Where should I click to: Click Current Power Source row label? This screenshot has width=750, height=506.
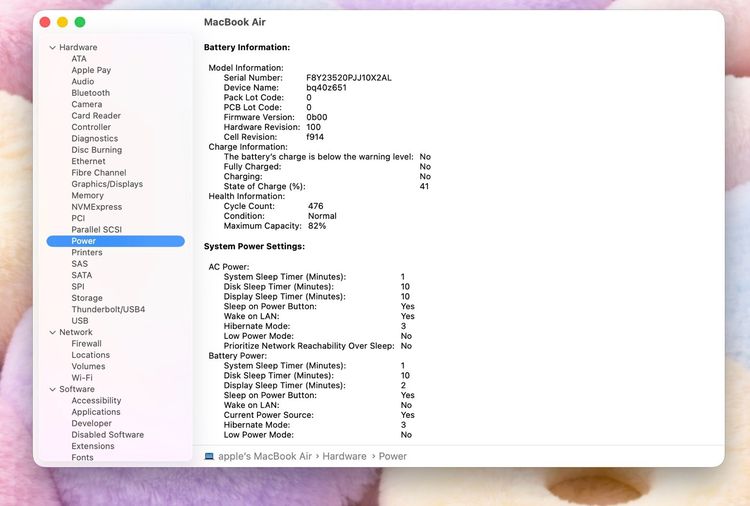click(x=268, y=415)
